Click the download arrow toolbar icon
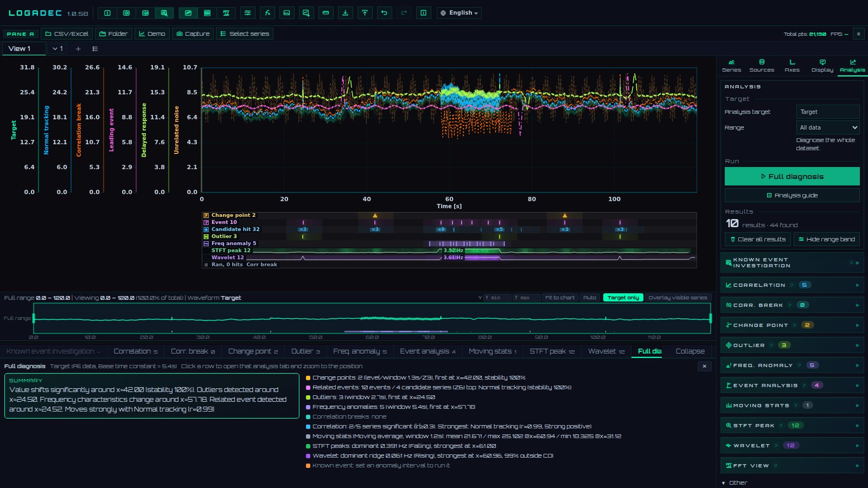The image size is (868, 488). [x=345, y=13]
